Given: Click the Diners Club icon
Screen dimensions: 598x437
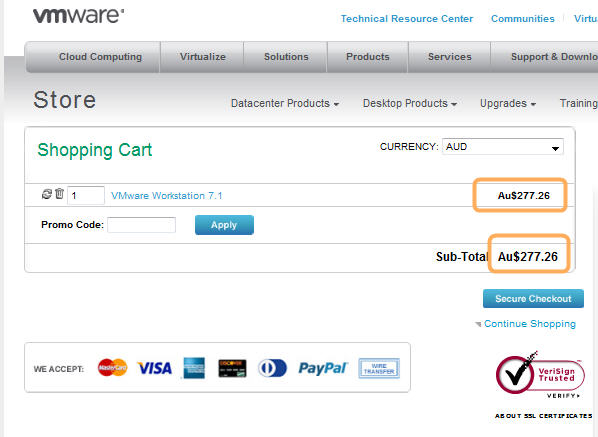Looking at the screenshot, I should pos(272,368).
